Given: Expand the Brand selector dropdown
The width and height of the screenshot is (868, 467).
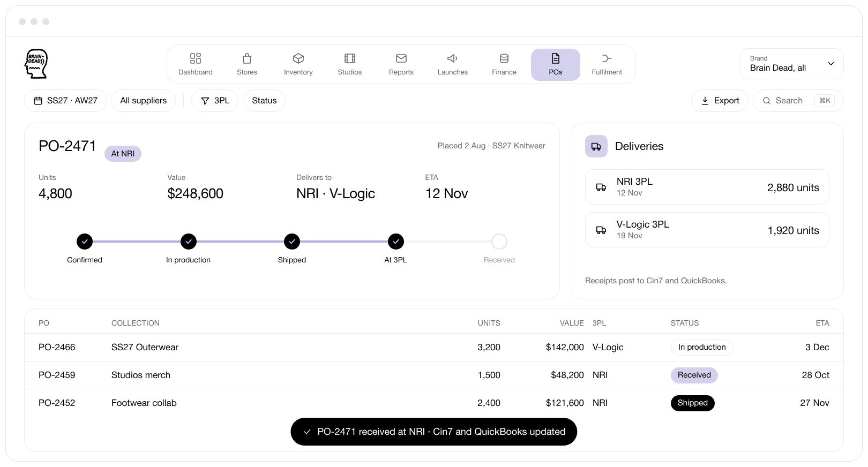Looking at the screenshot, I should (792, 64).
